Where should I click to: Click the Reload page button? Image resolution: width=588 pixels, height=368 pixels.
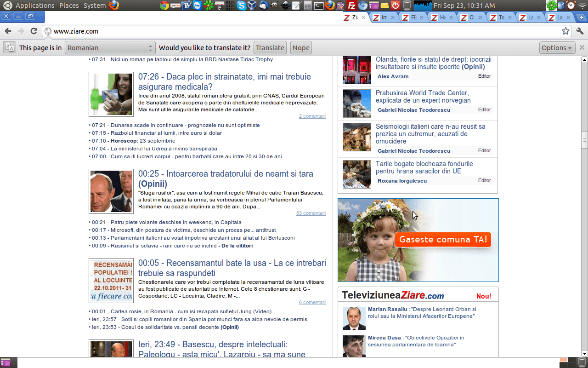34,31
